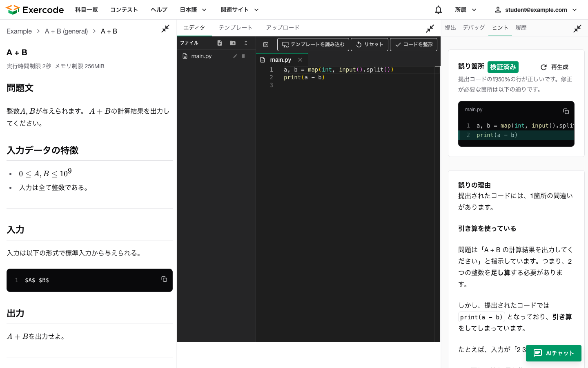Create a new file in file explorer
588x368 pixels.
coord(220,43)
